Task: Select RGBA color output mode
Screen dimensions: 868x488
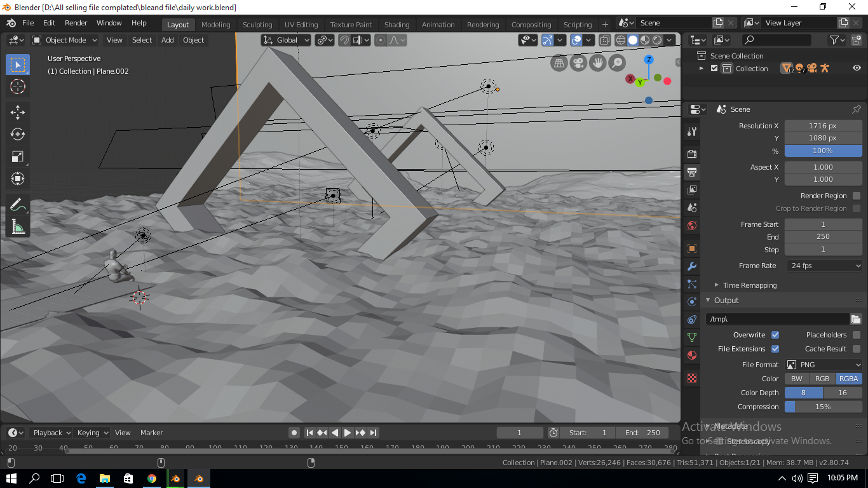Action: pyautogui.click(x=848, y=378)
